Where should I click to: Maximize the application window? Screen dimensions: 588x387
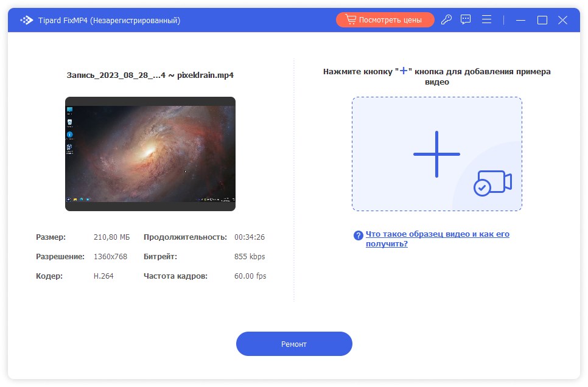(541, 19)
